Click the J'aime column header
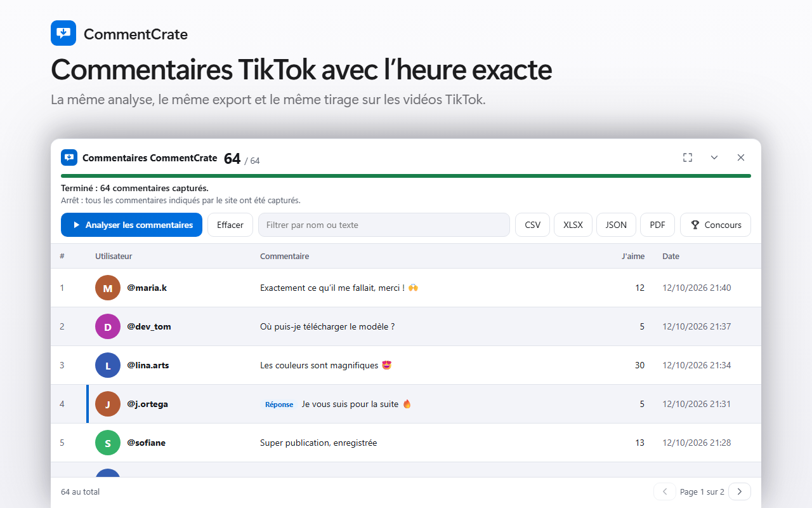This screenshot has width=812, height=508. [x=633, y=257]
